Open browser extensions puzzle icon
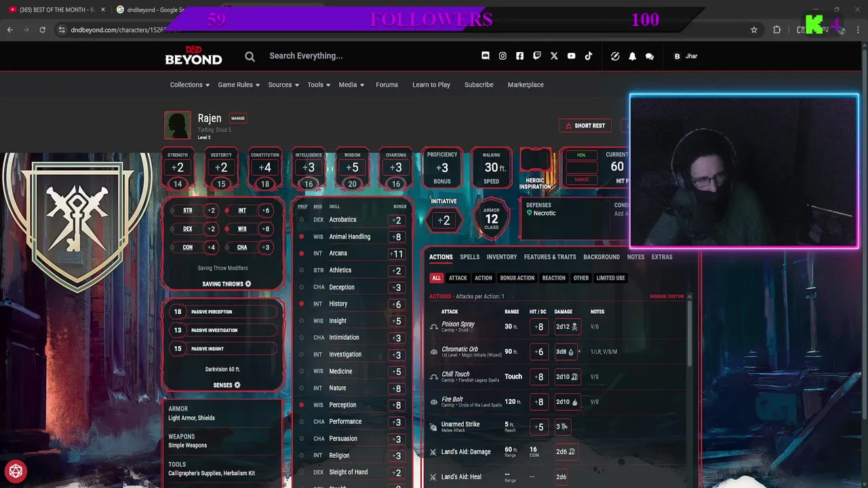Image resolution: width=868 pixels, height=488 pixels. 777,30
